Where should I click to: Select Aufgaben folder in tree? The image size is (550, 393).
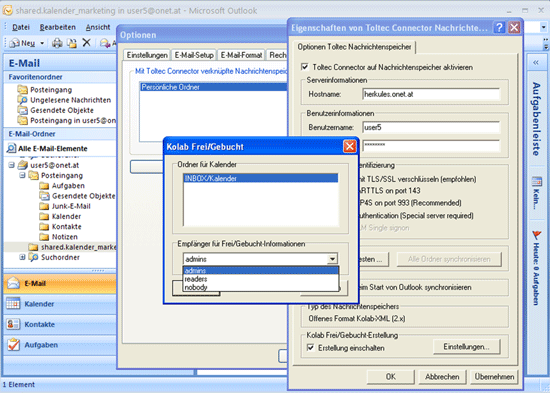(68, 186)
